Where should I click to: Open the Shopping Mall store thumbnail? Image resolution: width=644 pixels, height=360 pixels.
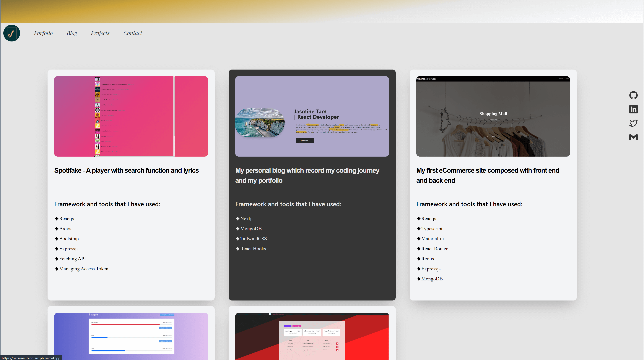(x=493, y=116)
